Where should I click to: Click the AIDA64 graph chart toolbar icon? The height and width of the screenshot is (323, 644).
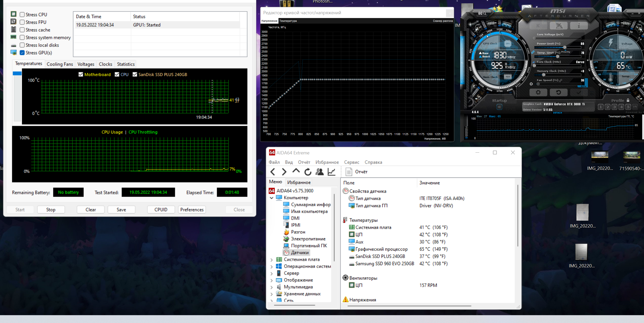[332, 172]
